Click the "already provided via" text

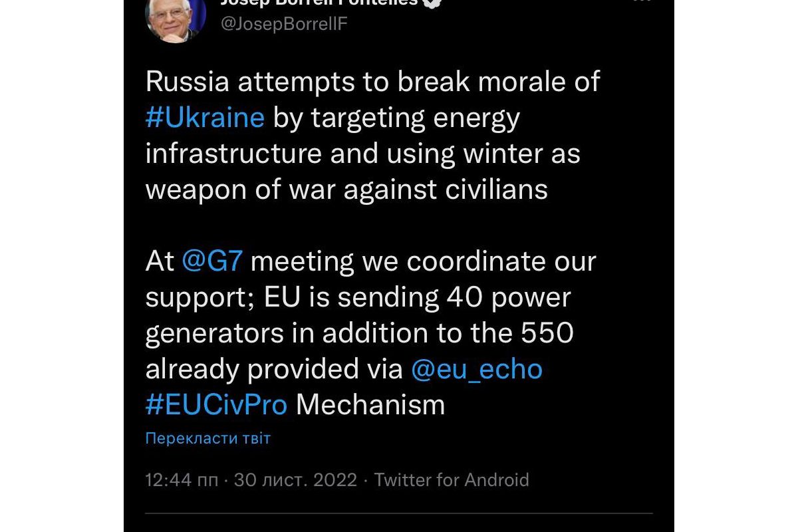(274, 369)
